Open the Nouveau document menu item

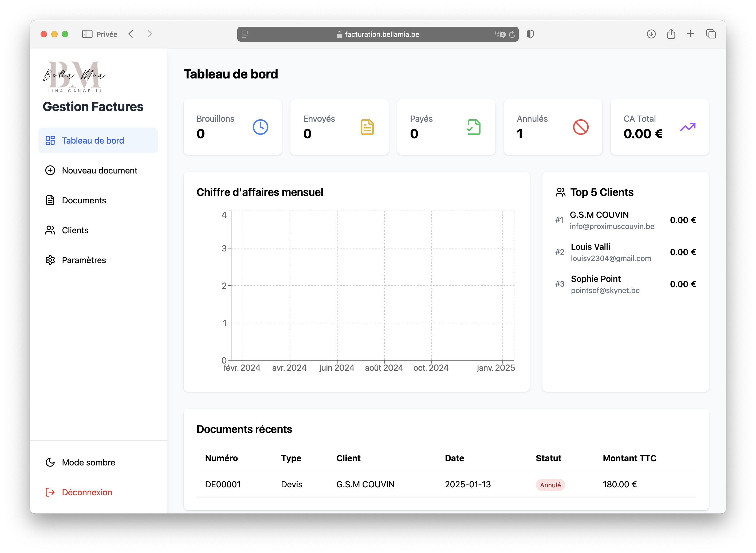click(x=99, y=170)
